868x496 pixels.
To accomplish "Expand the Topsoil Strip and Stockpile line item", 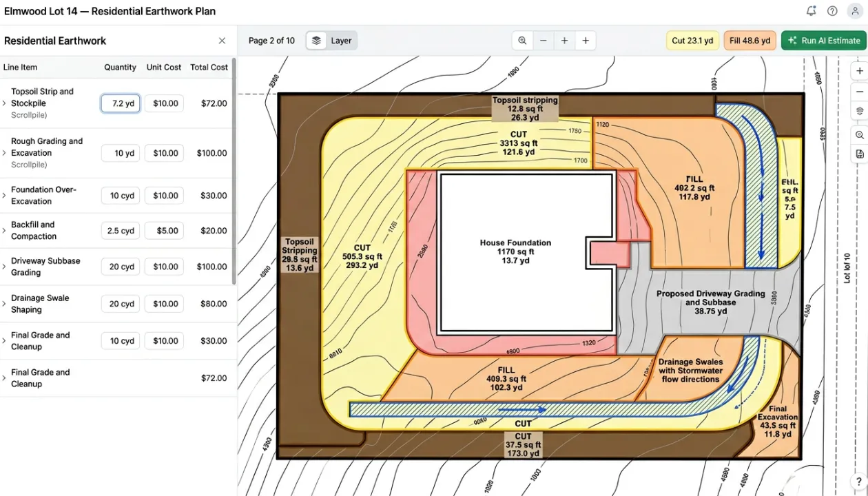I will (x=5, y=103).
